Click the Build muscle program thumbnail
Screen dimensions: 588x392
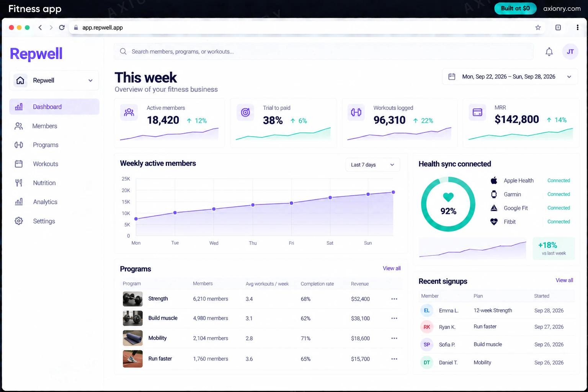point(132,318)
